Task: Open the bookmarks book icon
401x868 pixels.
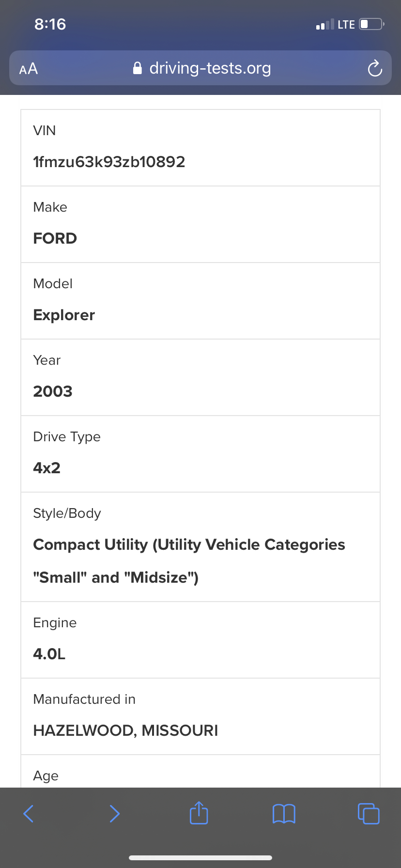Action: coord(284,813)
